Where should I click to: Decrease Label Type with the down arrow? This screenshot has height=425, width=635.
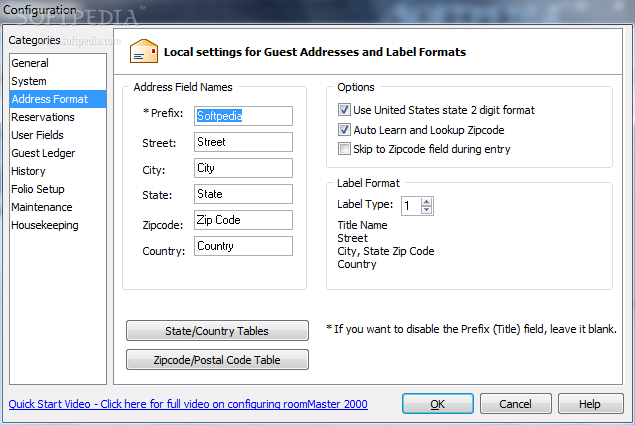426,210
